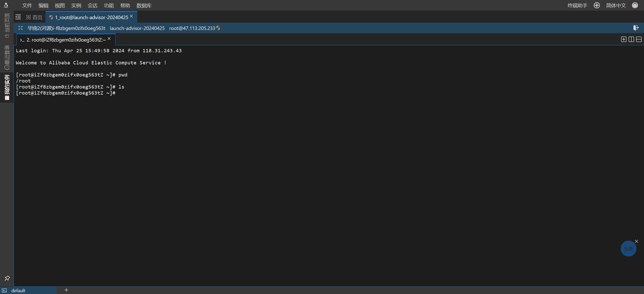Click the 反馈 feedback bubble

[628, 249]
